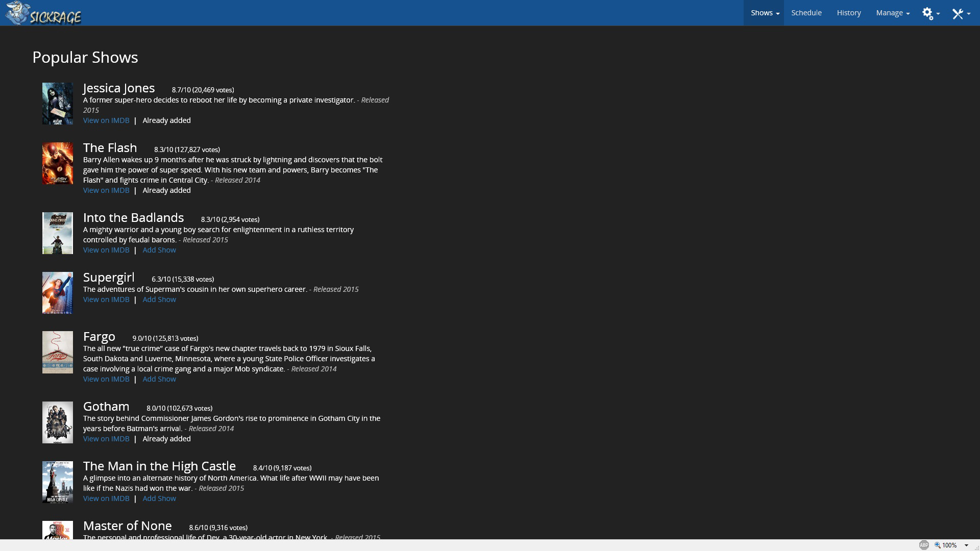View Gotham on IMDB
The image size is (980, 551).
106,439
